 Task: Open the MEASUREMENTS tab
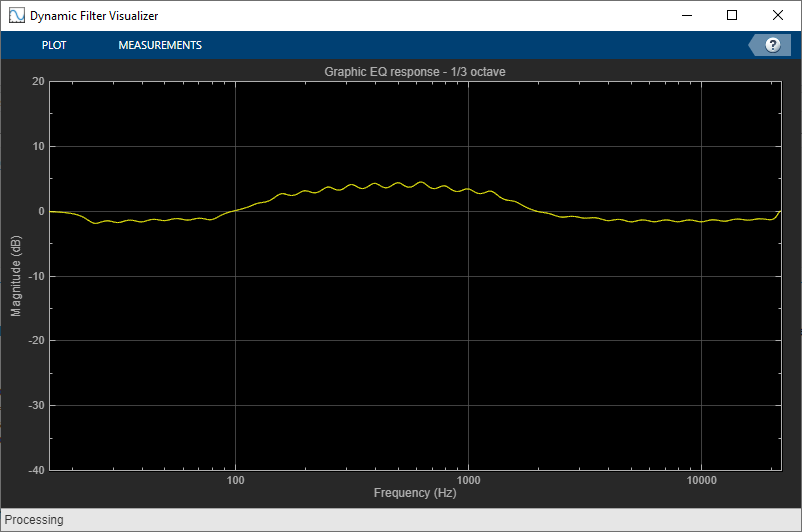160,45
